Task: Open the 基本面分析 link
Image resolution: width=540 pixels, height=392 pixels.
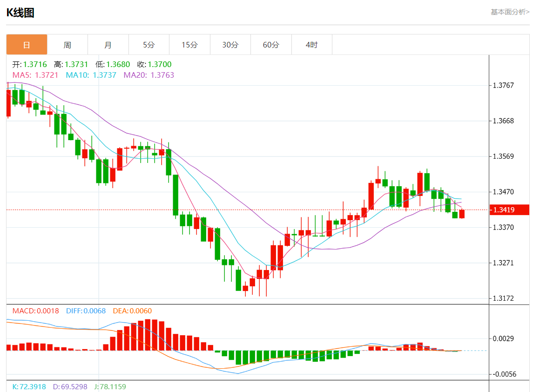Action: click(510, 12)
